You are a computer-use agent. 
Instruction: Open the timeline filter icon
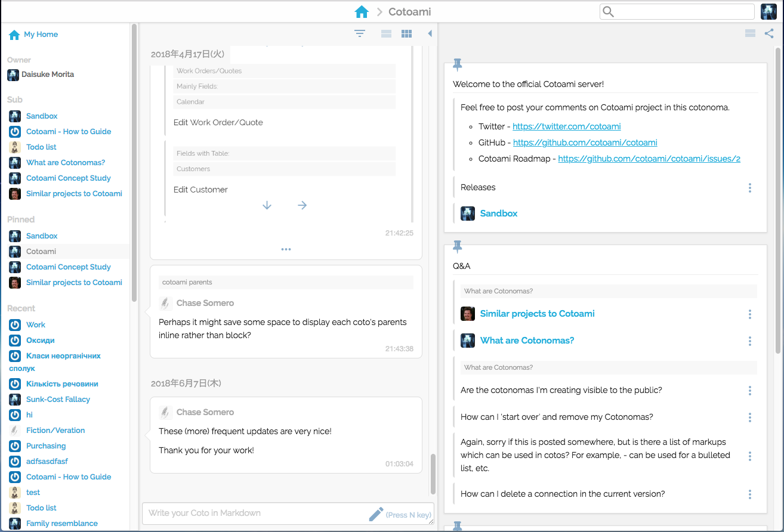(360, 34)
